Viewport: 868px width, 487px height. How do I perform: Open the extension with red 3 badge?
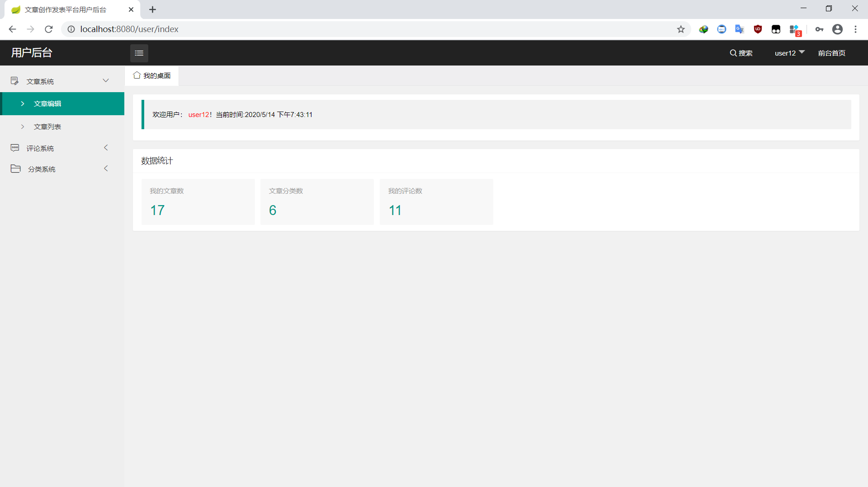pyautogui.click(x=795, y=30)
